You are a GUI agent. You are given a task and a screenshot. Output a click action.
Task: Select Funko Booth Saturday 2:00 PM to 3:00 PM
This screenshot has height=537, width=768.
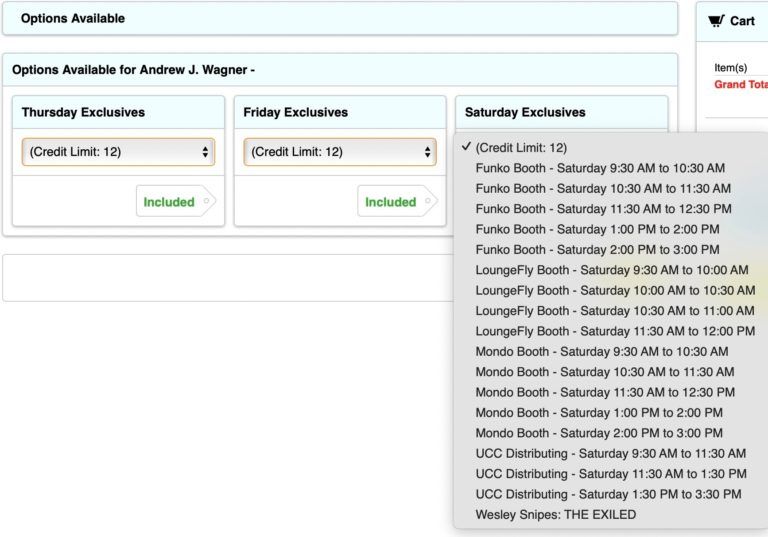[x=611, y=249]
